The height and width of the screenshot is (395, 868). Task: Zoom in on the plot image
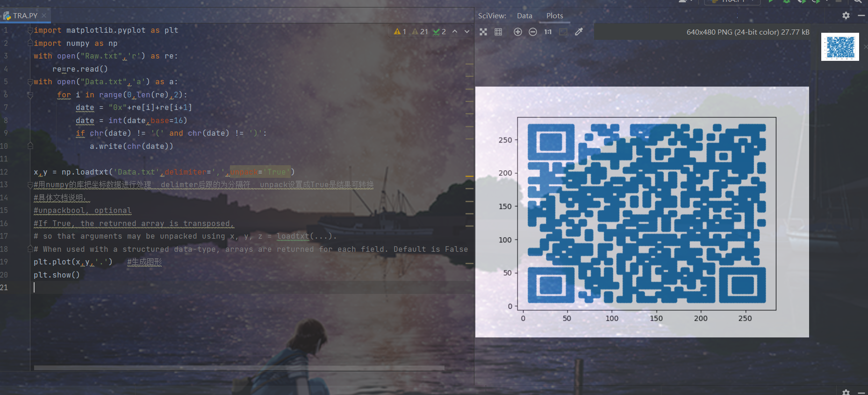click(517, 32)
